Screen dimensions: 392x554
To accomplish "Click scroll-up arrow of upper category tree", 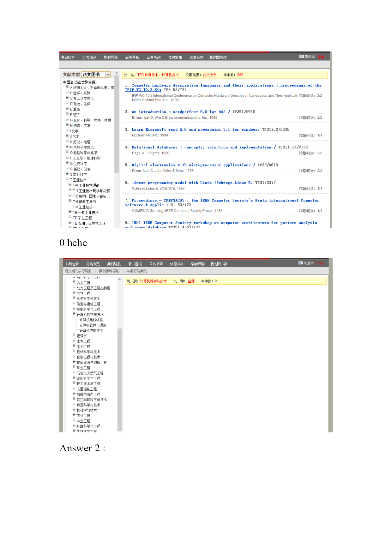I will point(117,73).
